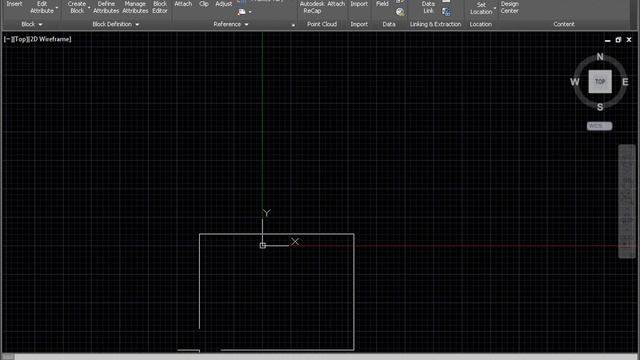Rotate the view to North on the ViewCube compass
Image resolution: width=640 pixels, height=360 pixels.
pos(600,57)
